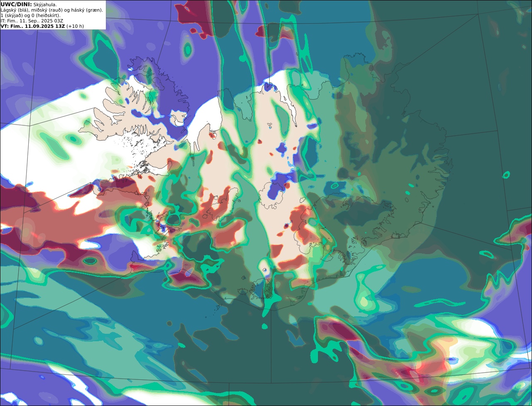Select the 'Lágský (blá), miðský (rauð)' legend line

click(x=52, y=10)
